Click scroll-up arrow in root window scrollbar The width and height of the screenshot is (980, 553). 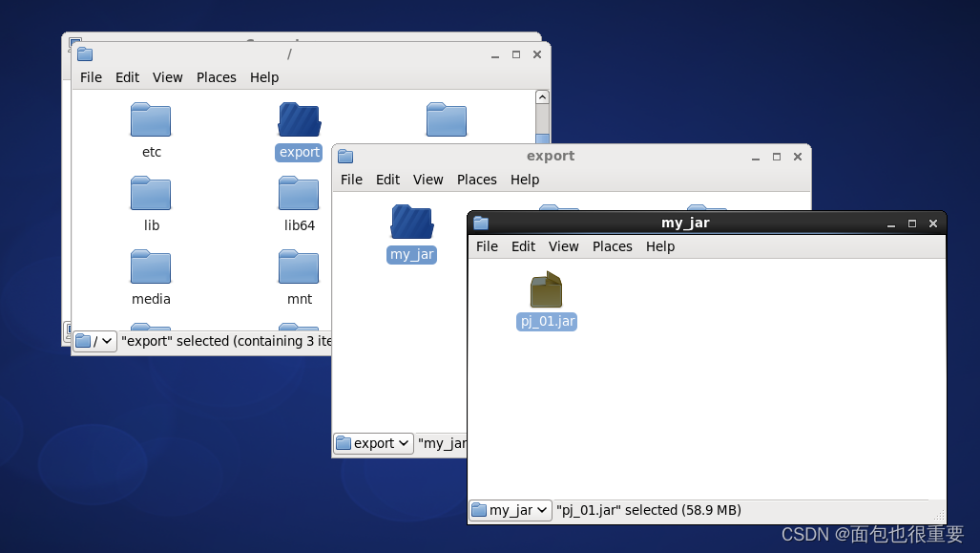coord(543,97)
